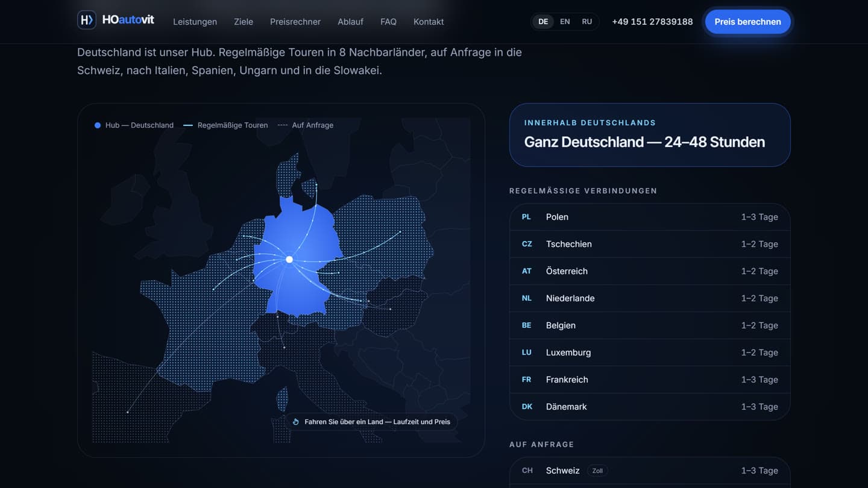This screenshot has height=488, width=868.
Task: Select the Luxemburg connection row
Action: click(650, 352)
